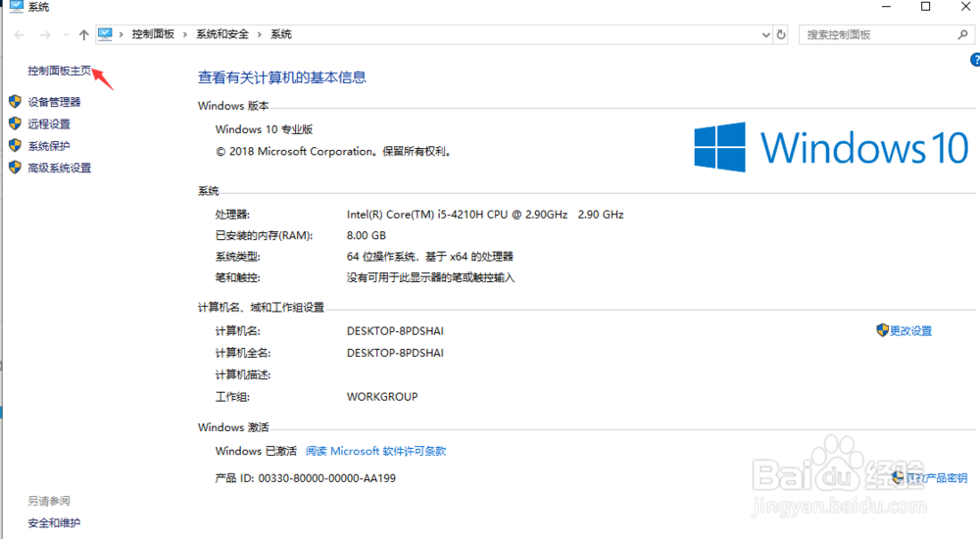Screen dimensions: 980x539
Task: Open 远程设置 in the sidebar
Action: 49,123
